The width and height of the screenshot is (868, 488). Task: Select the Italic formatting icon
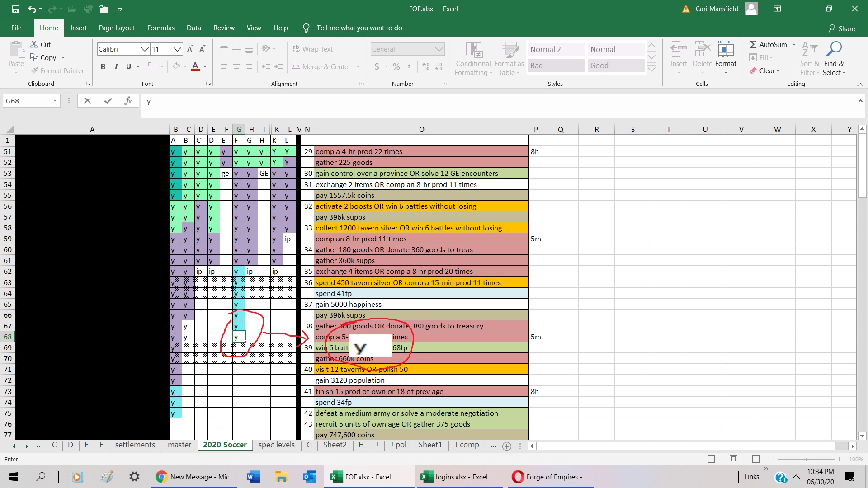click(x=116, y=66)
